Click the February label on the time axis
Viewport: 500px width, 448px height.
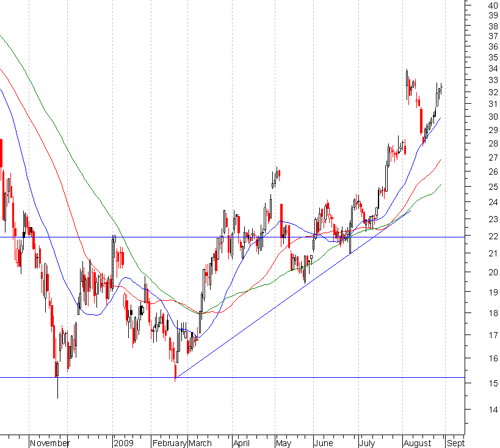pyautogui.click(x=169, y=443)
